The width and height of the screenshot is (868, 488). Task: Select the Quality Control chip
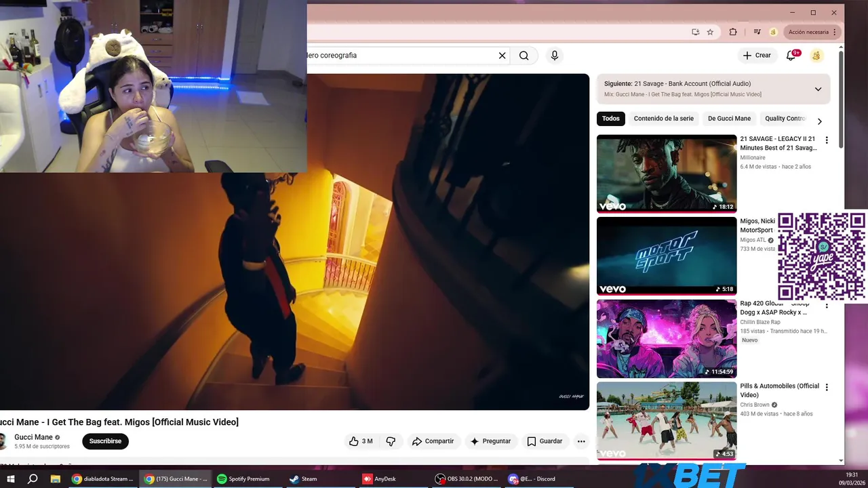pyautogui.click(x=785, y=119)
